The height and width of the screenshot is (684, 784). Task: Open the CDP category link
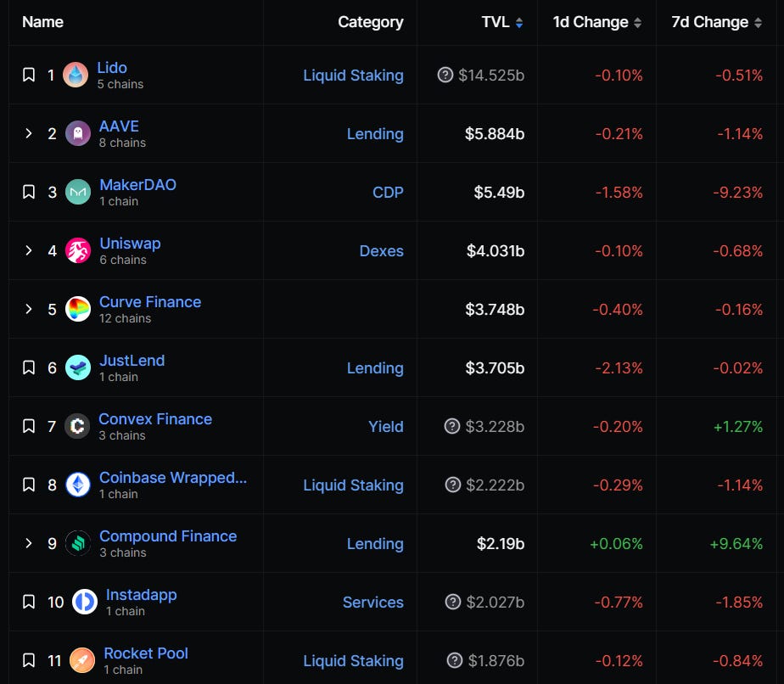(x=388, y=192)
